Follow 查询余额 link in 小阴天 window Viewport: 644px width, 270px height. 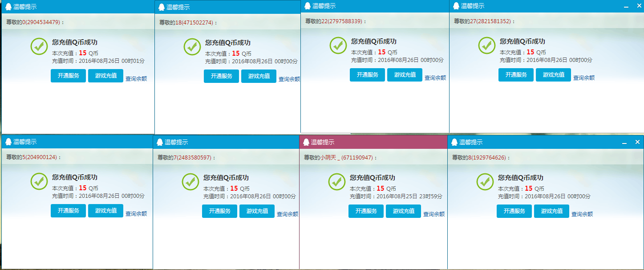click(x=434, y=214)
